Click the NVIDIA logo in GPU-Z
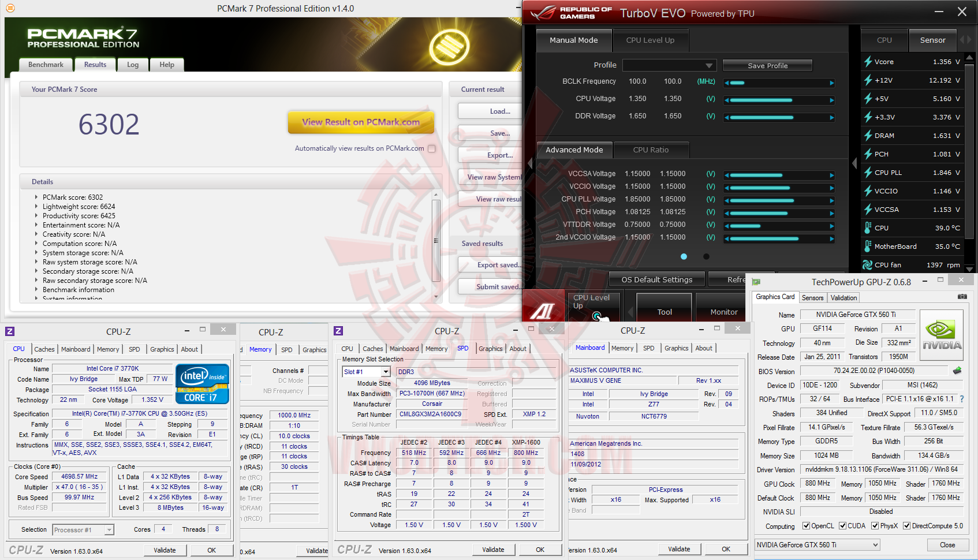This screenshot has width=978, height=560. 941,335
